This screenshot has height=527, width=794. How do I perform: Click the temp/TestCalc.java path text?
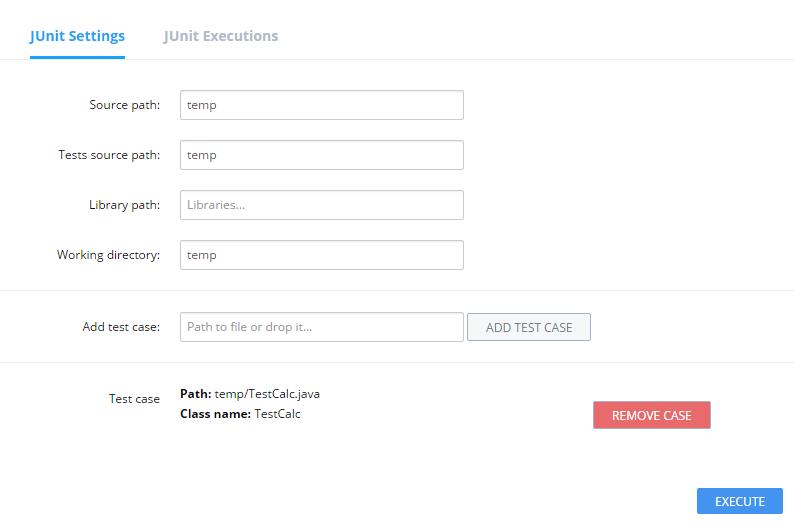[267, 394]
